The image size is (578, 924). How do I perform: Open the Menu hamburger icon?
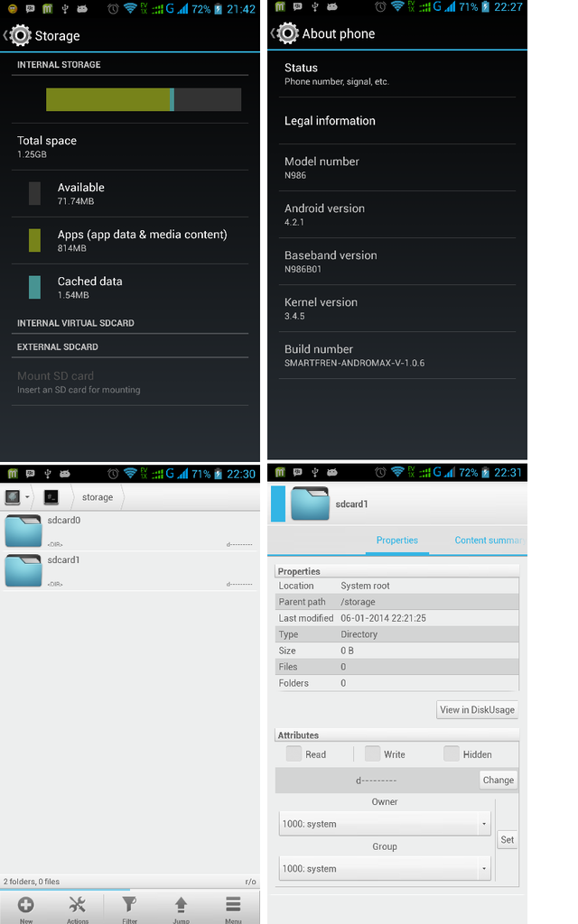pyautogui.click(x=233, y=904)
